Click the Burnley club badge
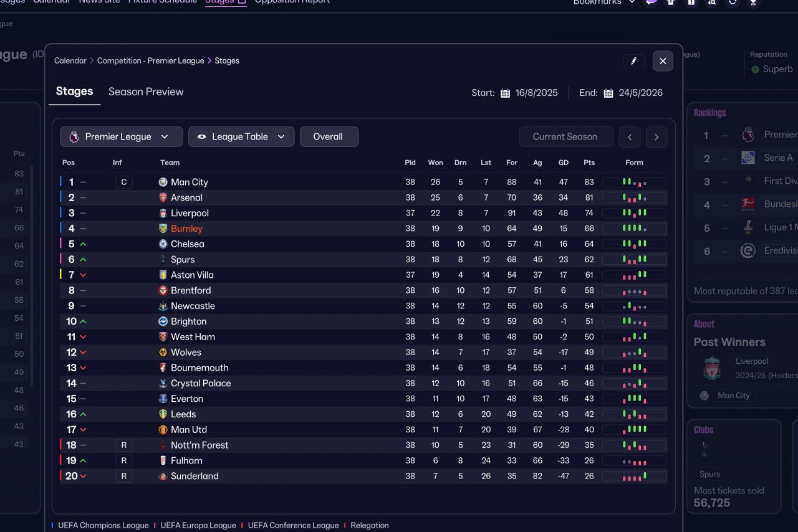The image size is (798, 532). click(163, 229)
